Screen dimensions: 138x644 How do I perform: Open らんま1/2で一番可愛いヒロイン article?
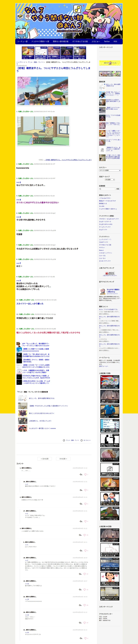42,428
